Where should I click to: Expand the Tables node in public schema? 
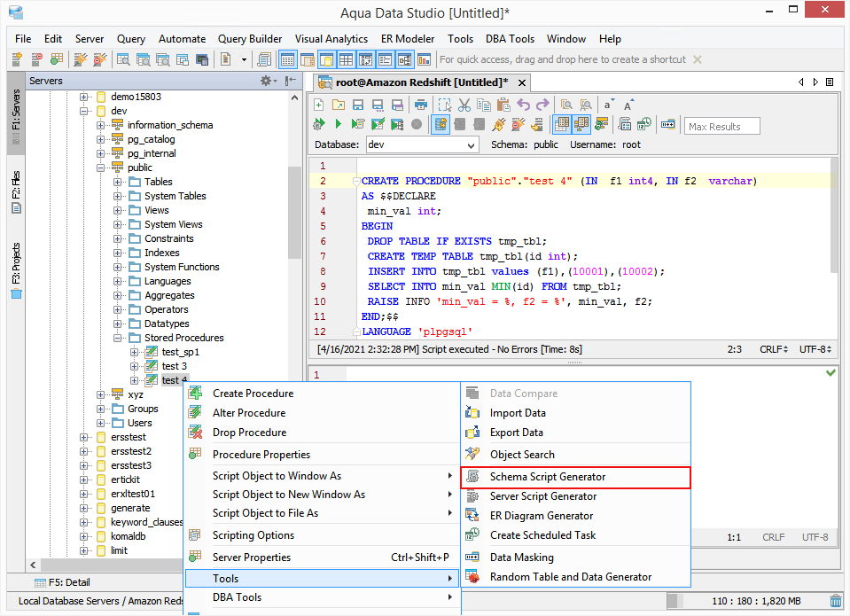coord(118,182)
